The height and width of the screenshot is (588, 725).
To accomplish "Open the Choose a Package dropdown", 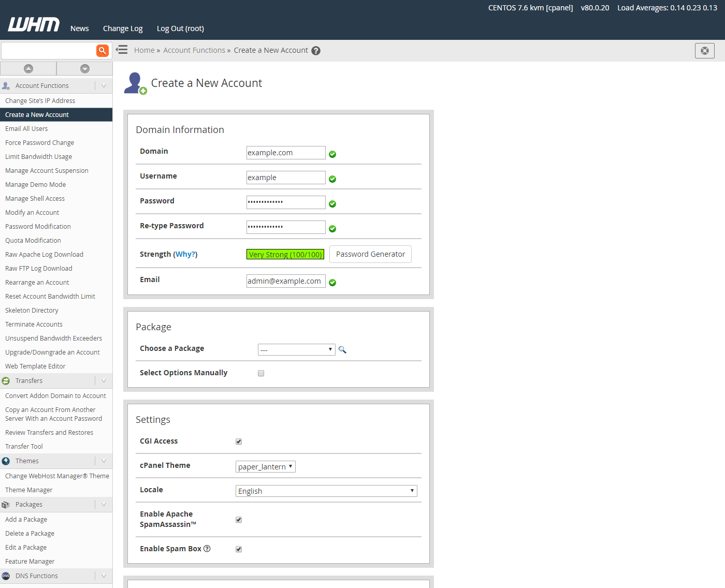I will [x=296, y=350].
